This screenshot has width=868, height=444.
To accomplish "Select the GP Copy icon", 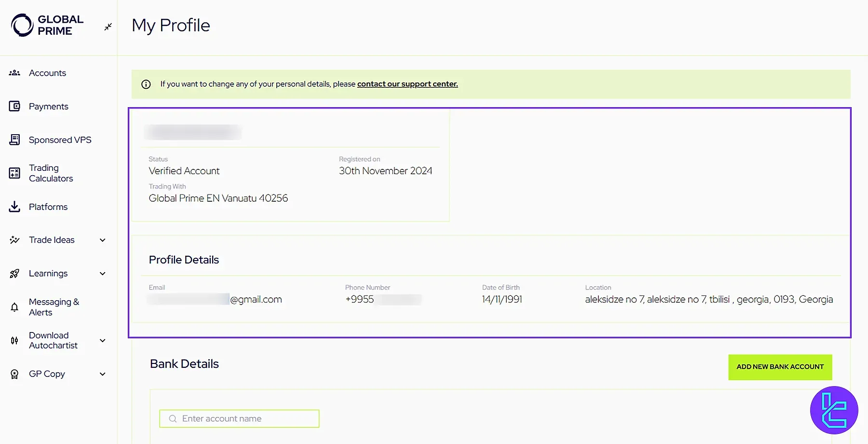I will [x=14, y=374].
